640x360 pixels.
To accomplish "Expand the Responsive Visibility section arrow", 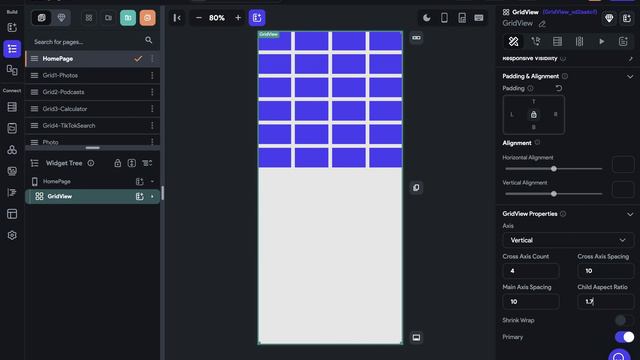I will click(630, 59).
